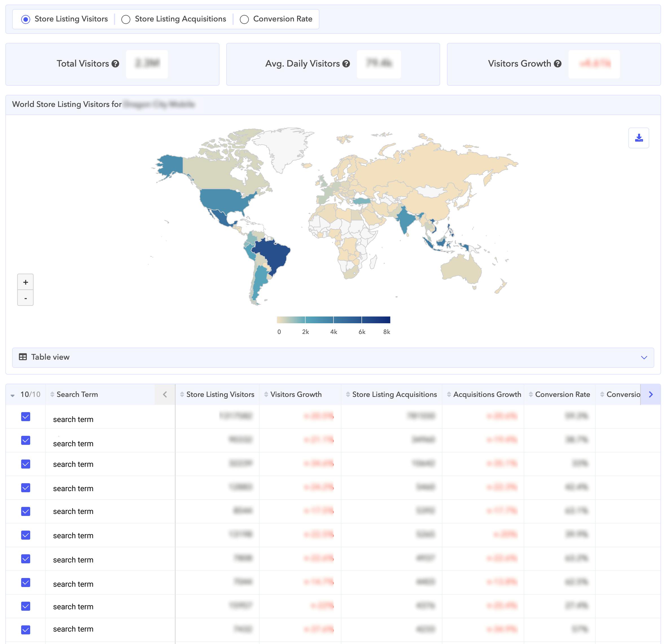
Task: Sort by Visitors Growth column
Action: click(x=295, y=394)
